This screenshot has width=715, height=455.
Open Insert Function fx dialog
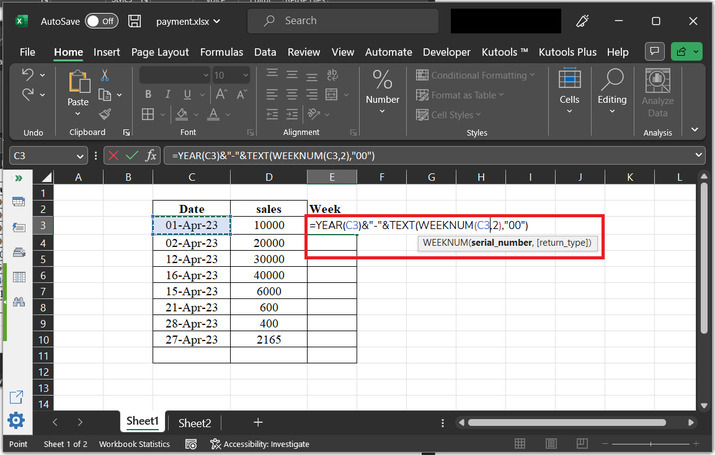(151, 155)
